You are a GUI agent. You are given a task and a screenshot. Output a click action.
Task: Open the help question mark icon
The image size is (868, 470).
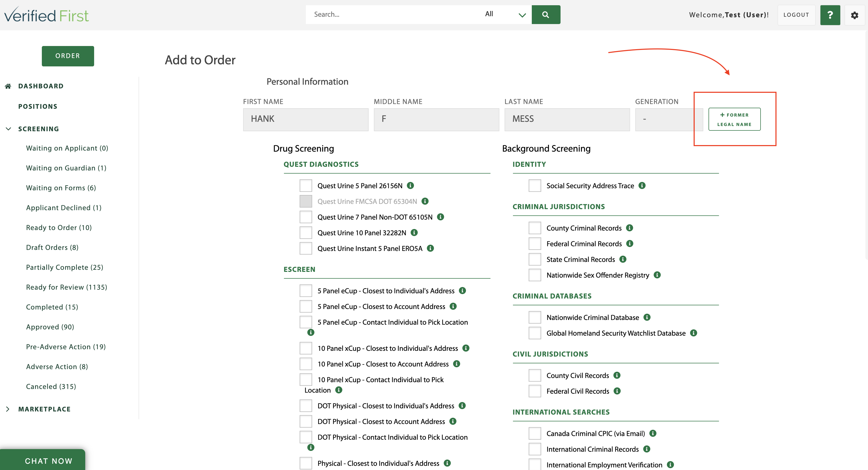pos(830,15)
